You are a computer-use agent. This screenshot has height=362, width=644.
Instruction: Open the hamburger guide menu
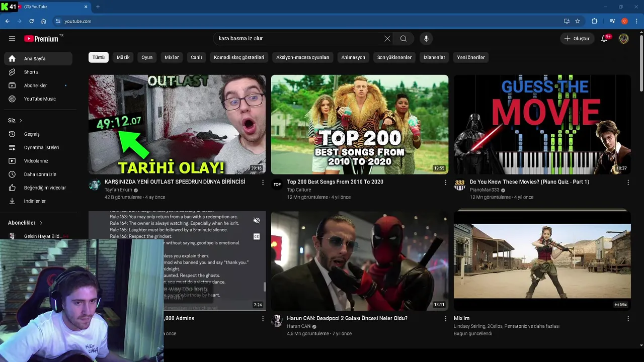pos(12,38)
